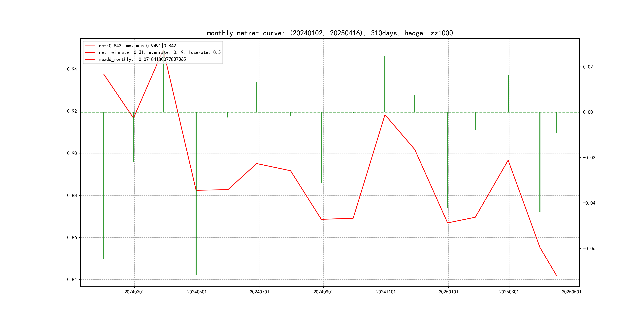Click the 0.84 left axis tick label

point(72,279)
